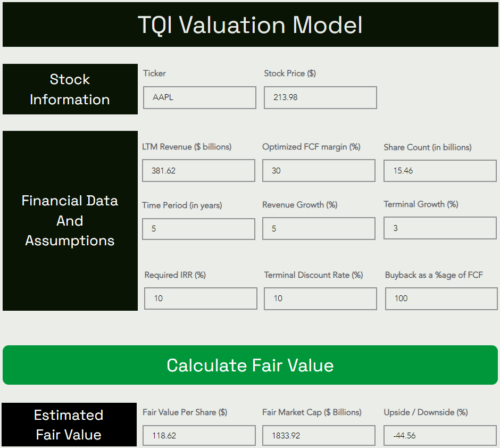Viewport: 500px width, 448px height.
Task: Click the Upside / Downside result field
Action: (440, 436)
